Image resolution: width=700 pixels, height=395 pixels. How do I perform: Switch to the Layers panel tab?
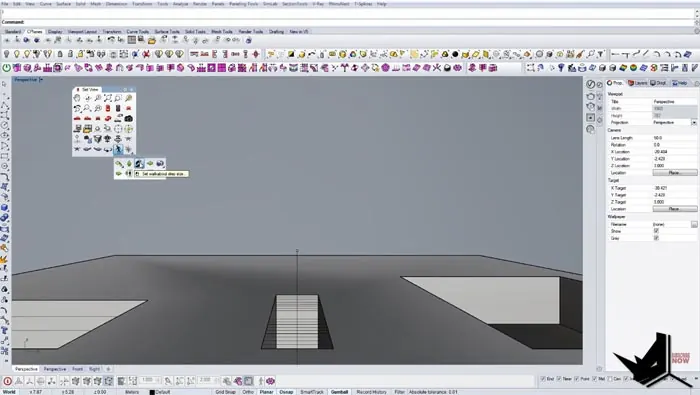(x=638, y=83)
